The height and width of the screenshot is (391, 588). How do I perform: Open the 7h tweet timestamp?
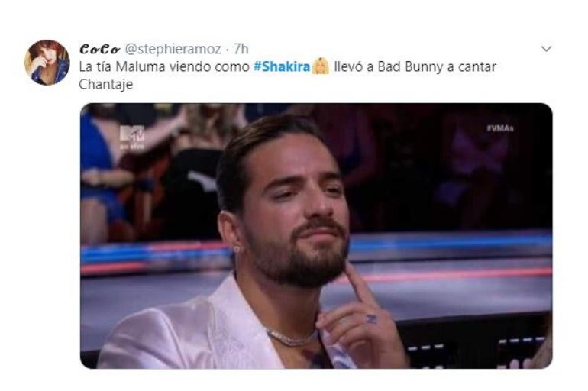coord(241,49)
